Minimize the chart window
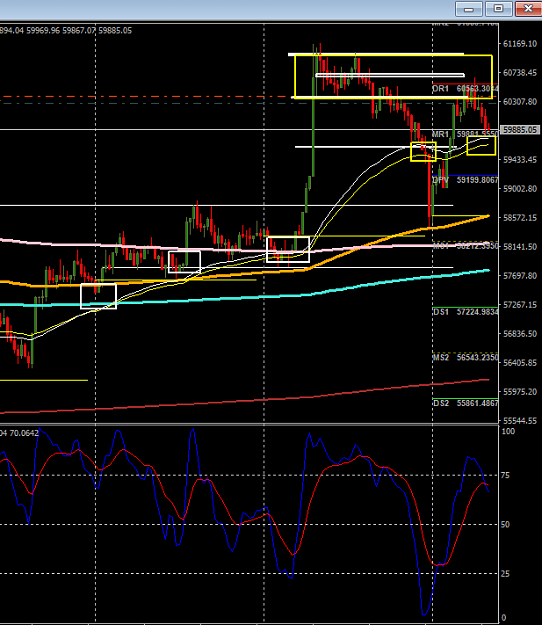The height and width of the screenshot is (625, 542). pyautogui.click(x=469, y=8)
